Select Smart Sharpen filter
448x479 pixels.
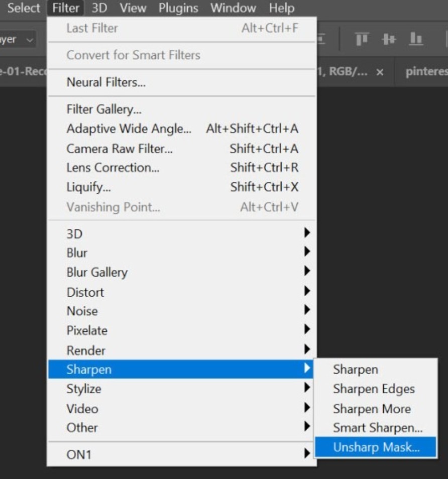[377, 428]
